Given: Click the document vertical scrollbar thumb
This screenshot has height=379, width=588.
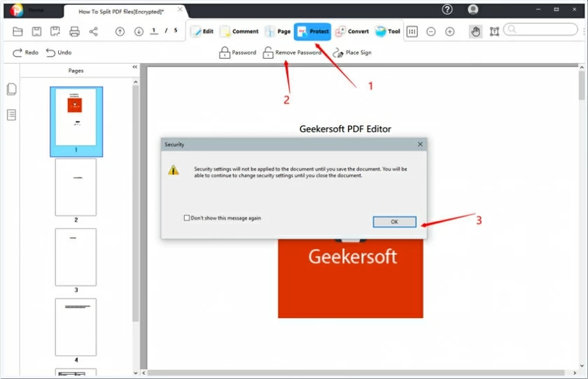Looking at the screenshot, I should point(582,85).
